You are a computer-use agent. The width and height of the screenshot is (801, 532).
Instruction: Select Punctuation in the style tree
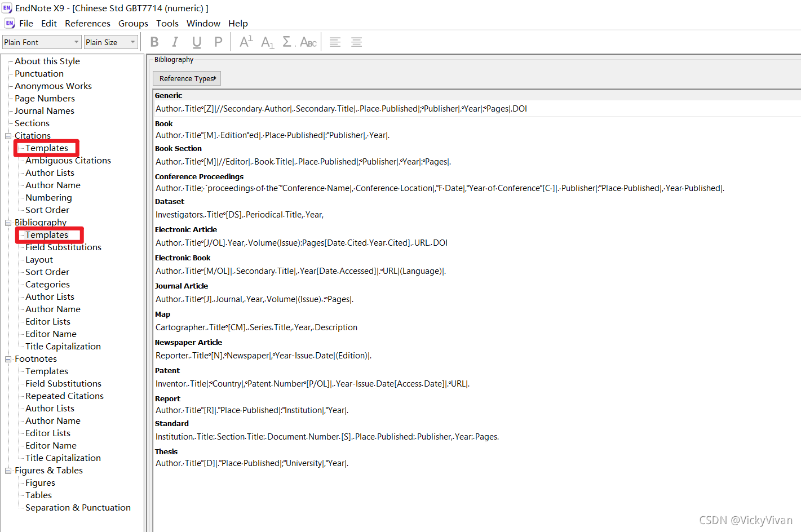(39, 73)
